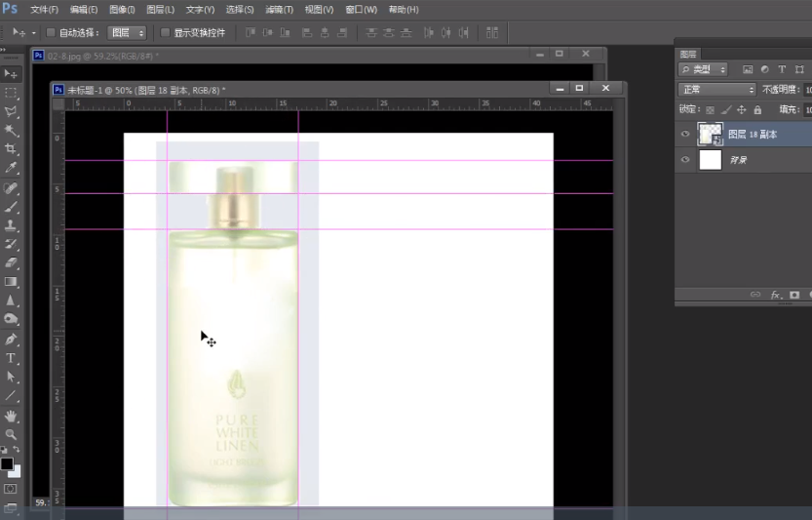The width and height of the screenshot is (812, 520).
Task: Select the History Brush tool
Action: click(11, 244)
